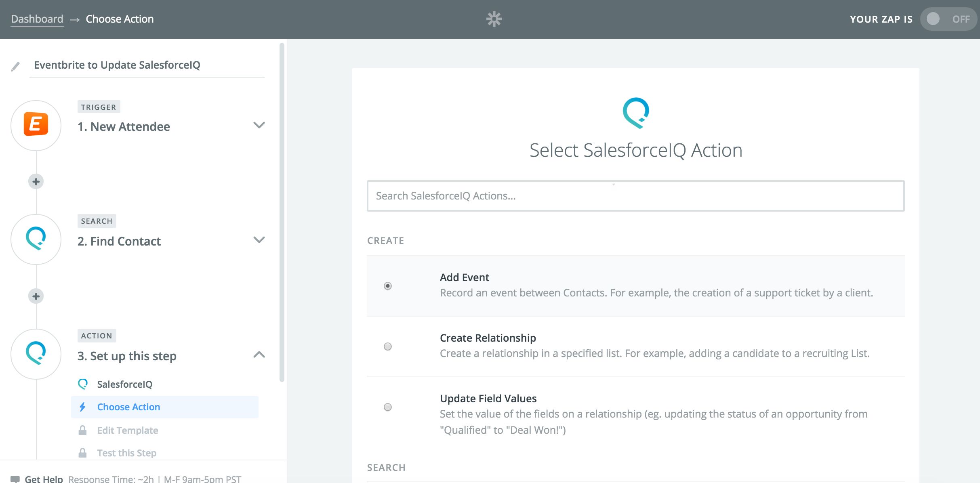Click the zap name field Eventbrite to Update SalesforceIQ
The image size is (980, 483).
tap(147, 65)
